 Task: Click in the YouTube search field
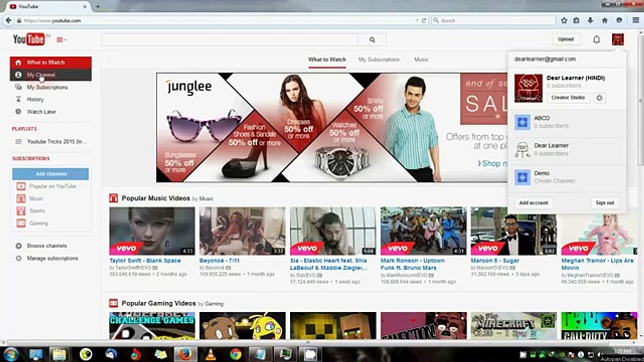coord(229,40)
